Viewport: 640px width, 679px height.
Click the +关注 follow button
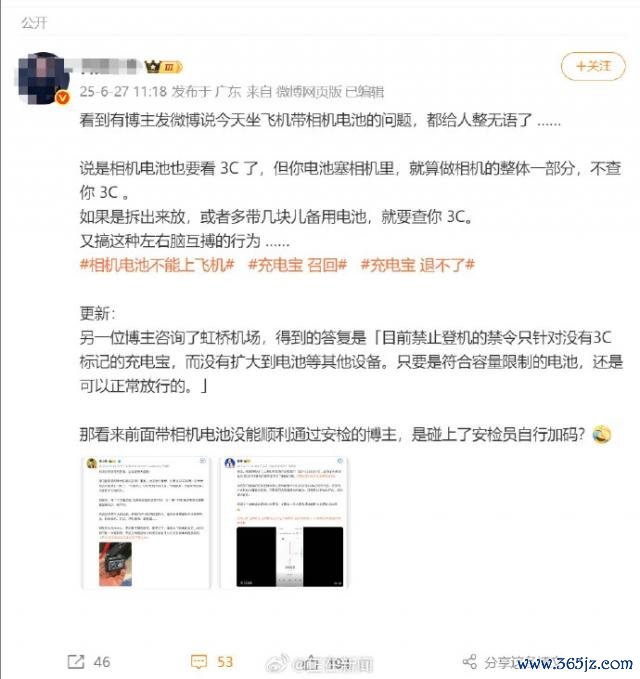(593, 66)
